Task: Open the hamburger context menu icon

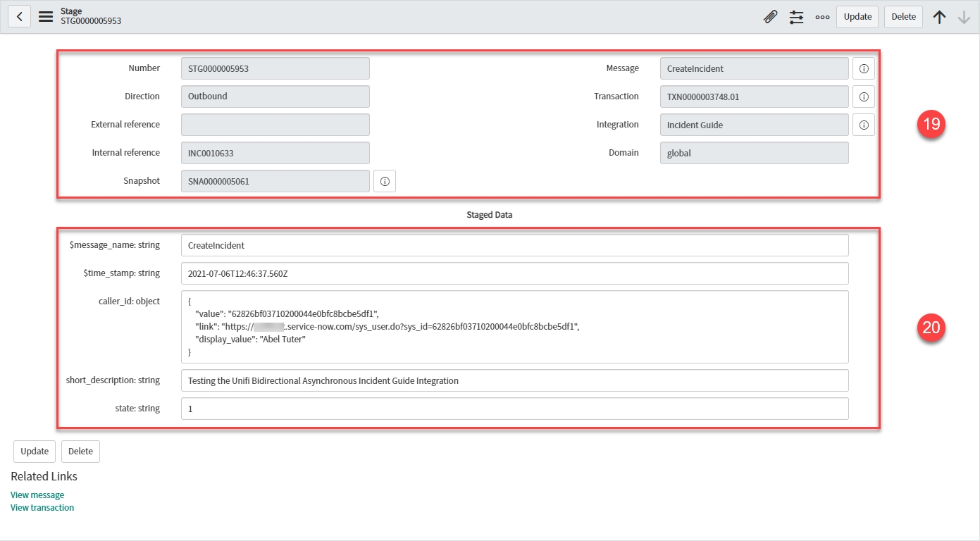Action: coord(46,17)
